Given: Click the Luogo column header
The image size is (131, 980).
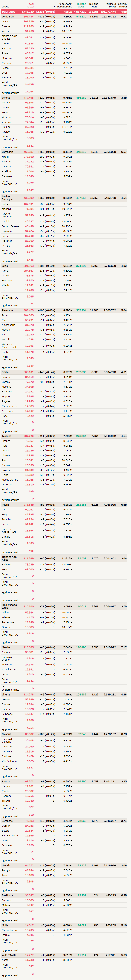Looking at the screenshot, I should pos(5,7).
